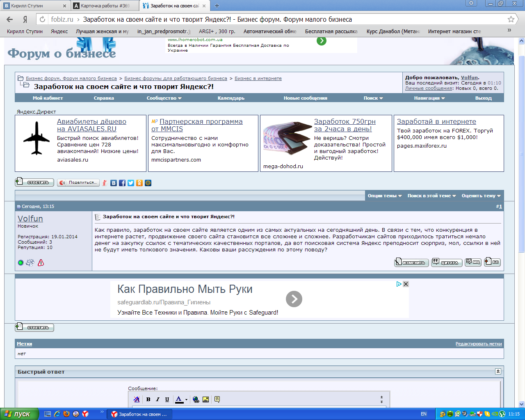Expand Поиск в этой теме dropdown
This screenshot has height=420, width=525.
[432, 196]
